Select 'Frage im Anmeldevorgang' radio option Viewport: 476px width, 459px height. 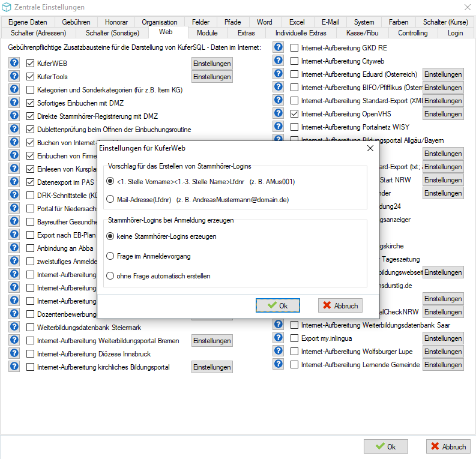tap(110, 256)
